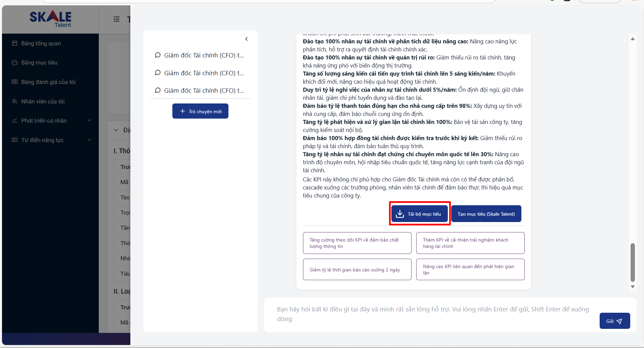Screen dimensions: 644x348
Task: Select suggestion Giảm tỷ lệ thời gian báo cáo
Action: [x=357, y=270]
